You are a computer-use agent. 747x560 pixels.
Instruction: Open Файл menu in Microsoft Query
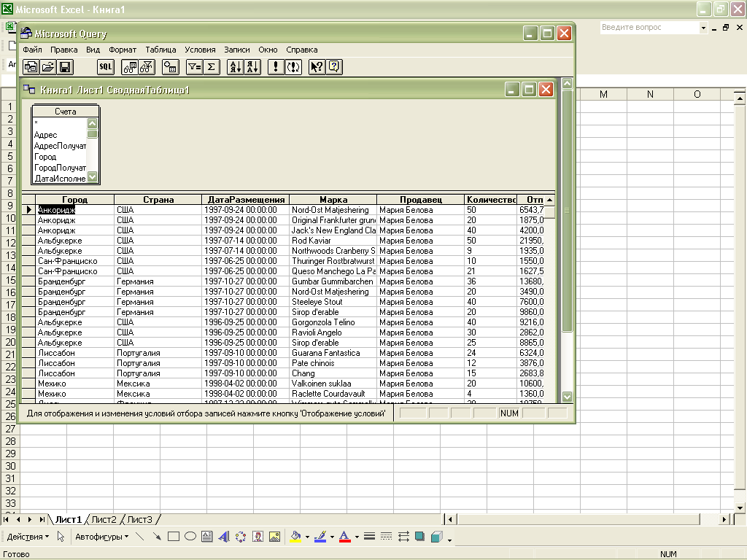point(32,50)
